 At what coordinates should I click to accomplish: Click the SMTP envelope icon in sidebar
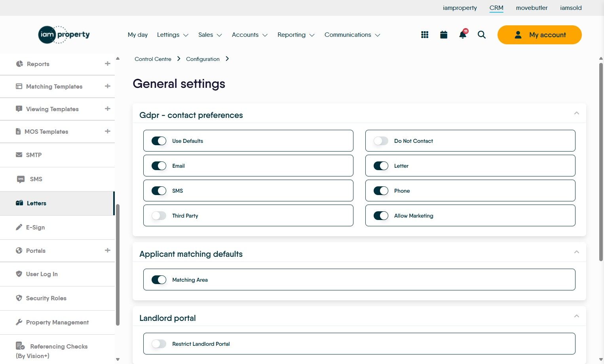tap(19, 155)
